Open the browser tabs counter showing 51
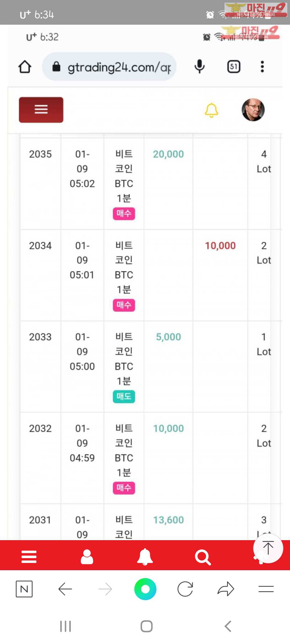Screen dimensions: 290x644 [234, 67]
